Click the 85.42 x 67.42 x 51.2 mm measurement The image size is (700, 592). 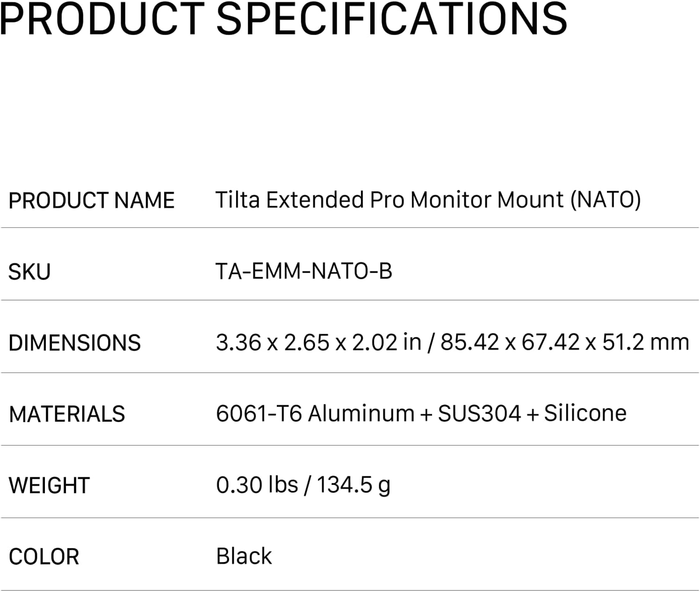pyautogui.click(x=564, y=343)
